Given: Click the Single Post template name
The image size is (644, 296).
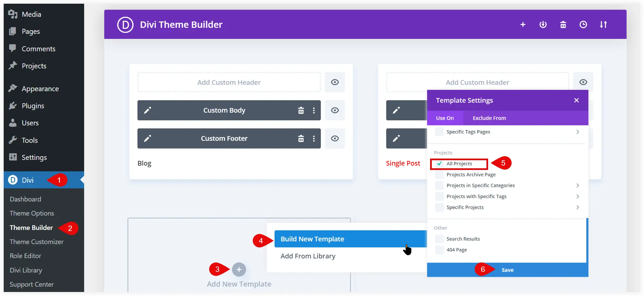Looking at the screenshot, I should (x=403, y=163).
